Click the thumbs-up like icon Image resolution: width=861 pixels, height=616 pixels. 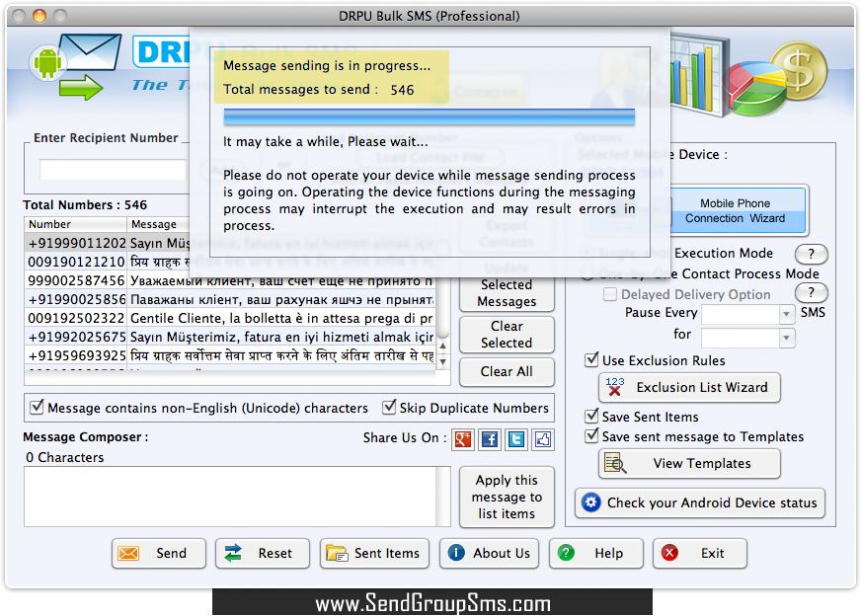coord(542,439)
